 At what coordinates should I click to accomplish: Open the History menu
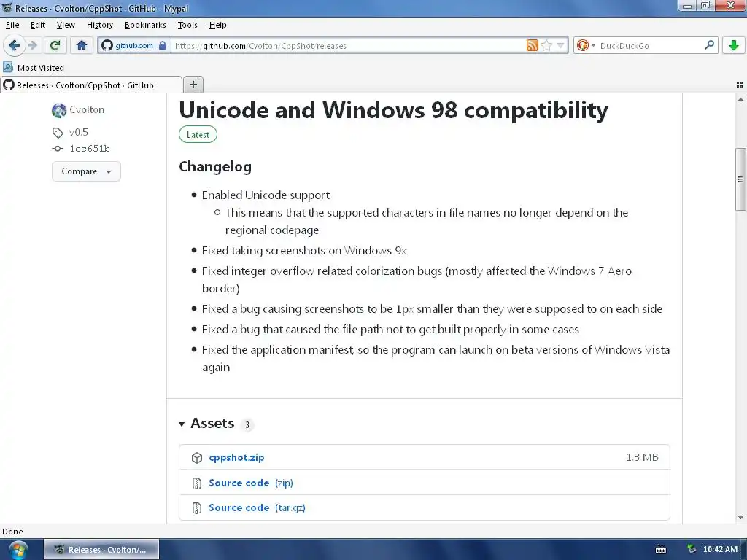pyautogui.click(x=99, y=25)
